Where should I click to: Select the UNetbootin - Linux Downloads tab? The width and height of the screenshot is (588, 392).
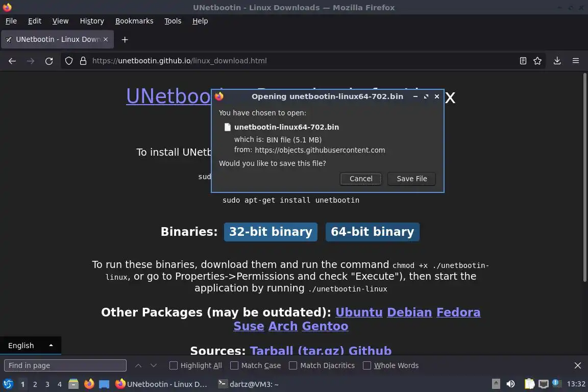(57, 39)
